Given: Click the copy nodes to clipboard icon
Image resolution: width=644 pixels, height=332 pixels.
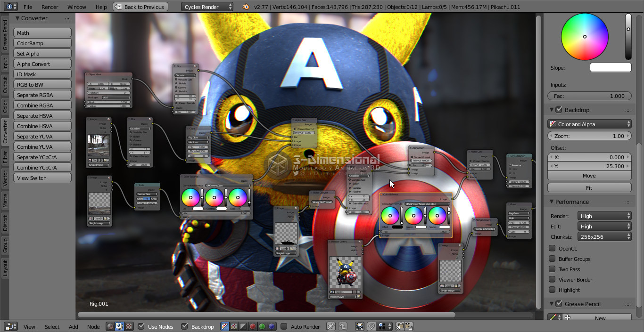Looking at the screenshot, I should 400,326.
